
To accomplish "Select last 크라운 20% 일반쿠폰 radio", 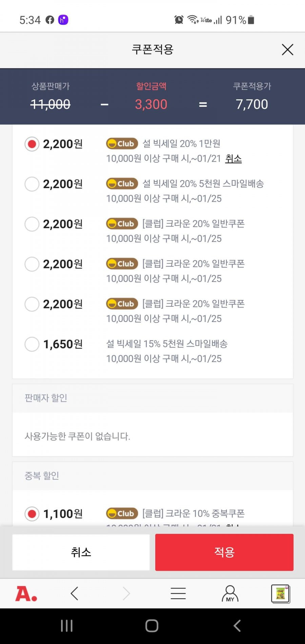I will (32, 304).
